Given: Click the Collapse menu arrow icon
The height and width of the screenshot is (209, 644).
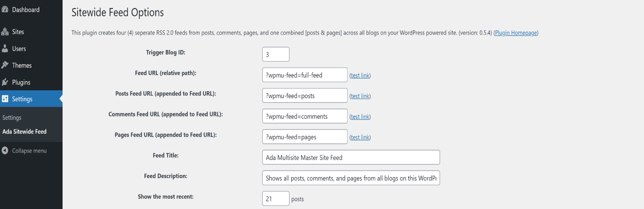Looking at the screenshot, I should tap(5, 150).
